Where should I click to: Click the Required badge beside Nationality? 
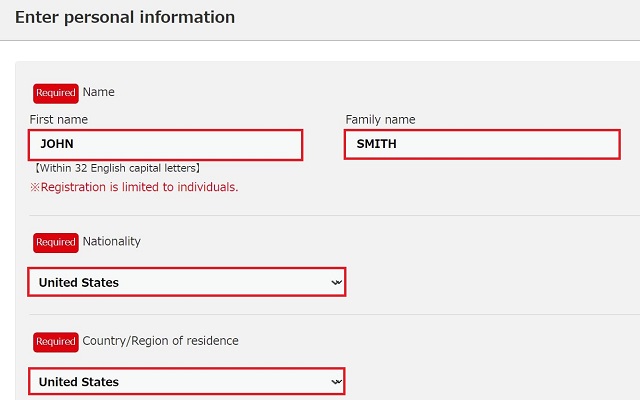[56, 243]
